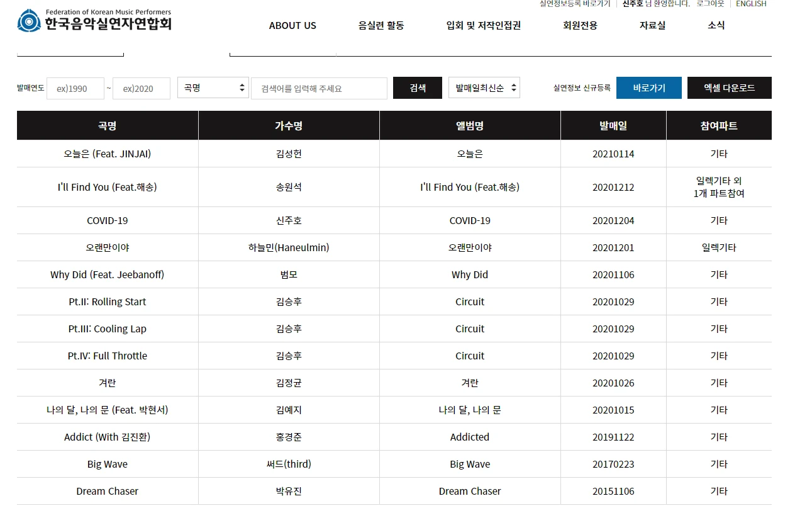812x518 pixels.
Task: Click the 로그아웃 link
Action: click(710, 4)
